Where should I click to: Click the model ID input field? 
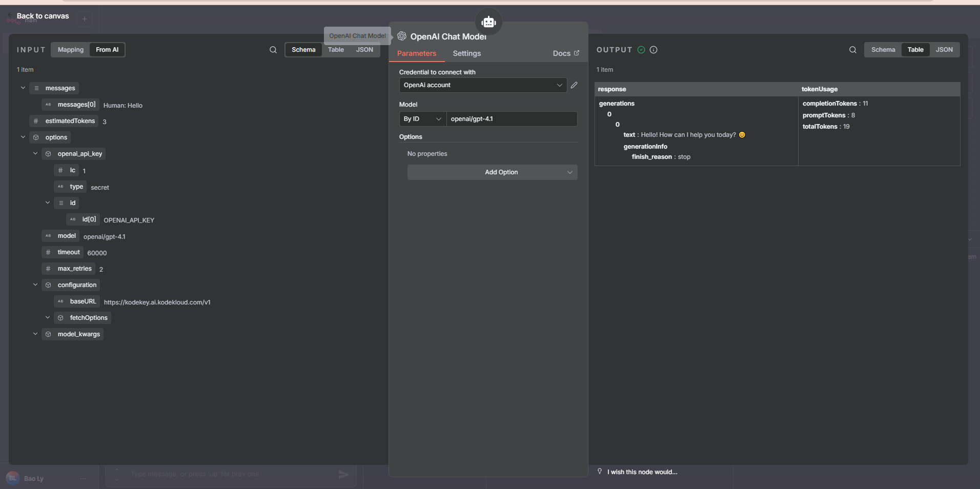point(511,119)
